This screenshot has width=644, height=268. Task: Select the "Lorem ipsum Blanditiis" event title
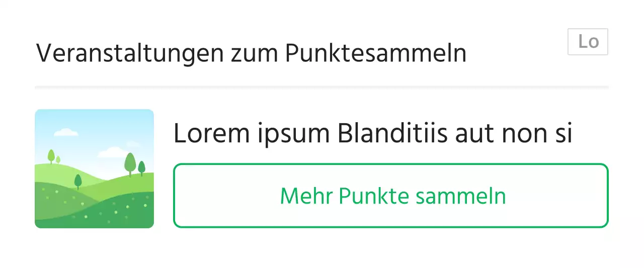(x=372, y=134)
